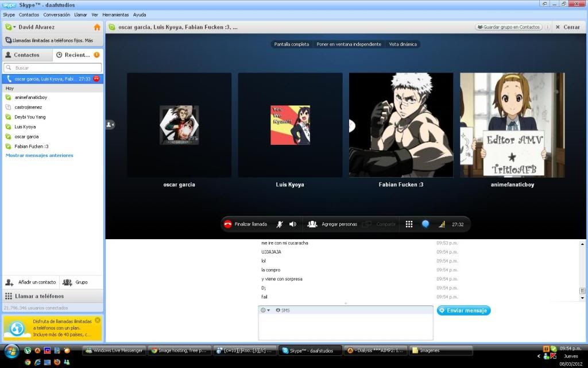This screenshot has height=368, width=588.
Task: Toggle microphone mute in call bar
Action: [x=280, y=224]
